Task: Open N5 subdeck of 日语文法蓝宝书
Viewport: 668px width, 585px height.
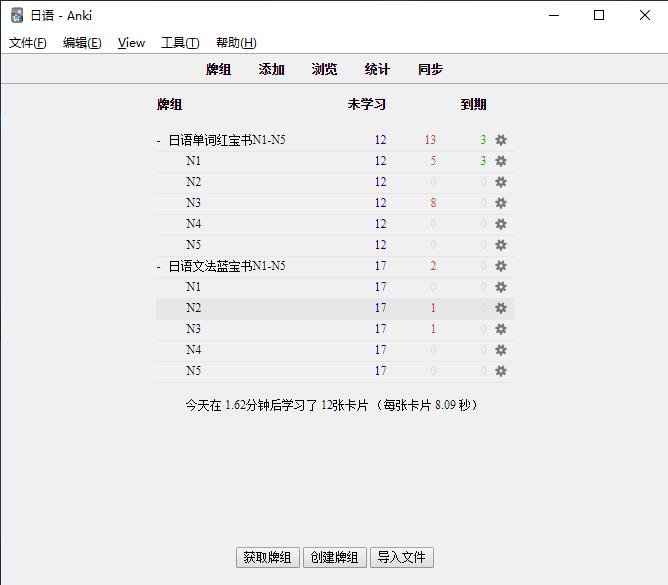Action: [193, 371]
